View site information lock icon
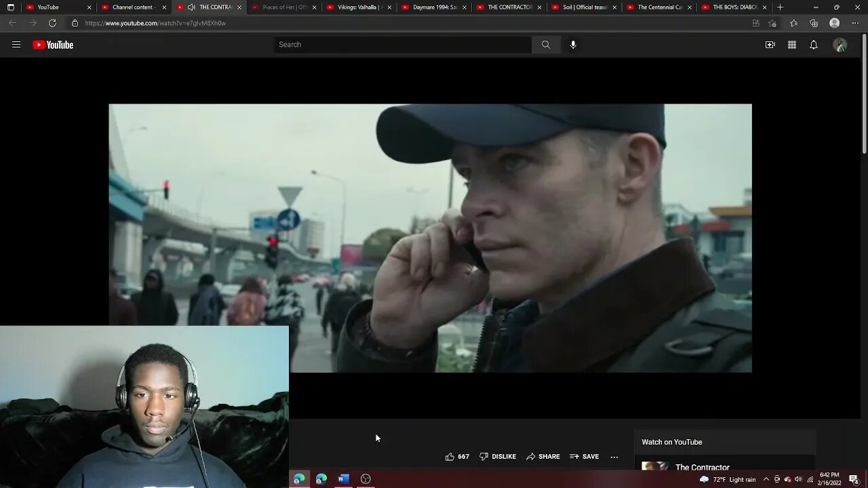 point(75,23)
